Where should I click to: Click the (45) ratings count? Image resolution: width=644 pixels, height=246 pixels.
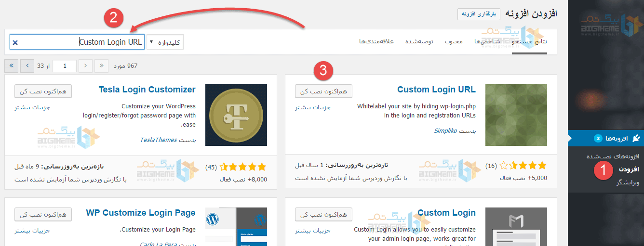click(211, 168)
